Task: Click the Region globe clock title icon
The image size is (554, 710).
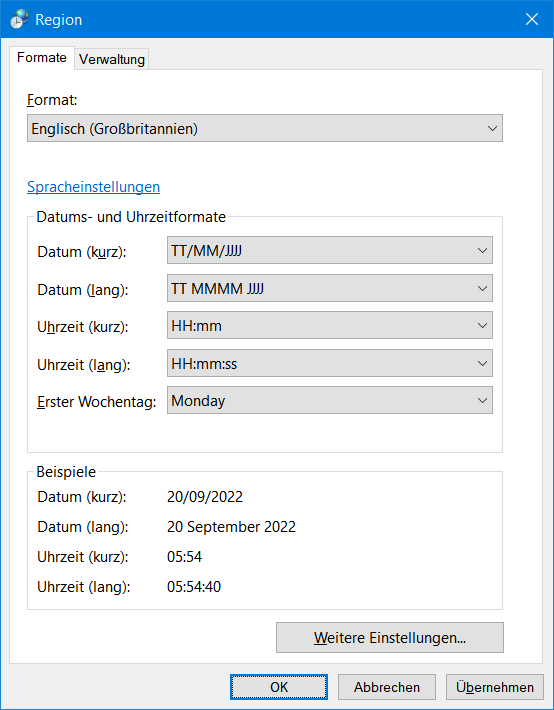Action: (x=19, y=19)
